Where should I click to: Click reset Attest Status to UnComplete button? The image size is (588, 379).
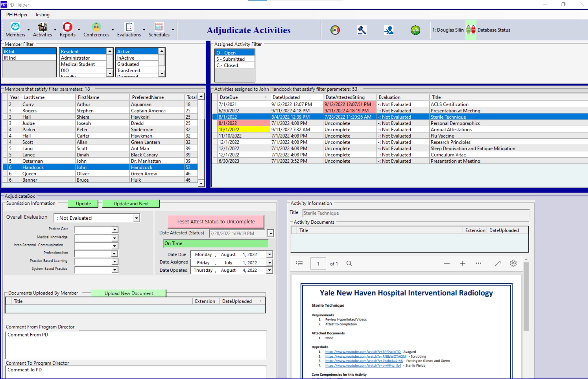(x=216, y=222)
